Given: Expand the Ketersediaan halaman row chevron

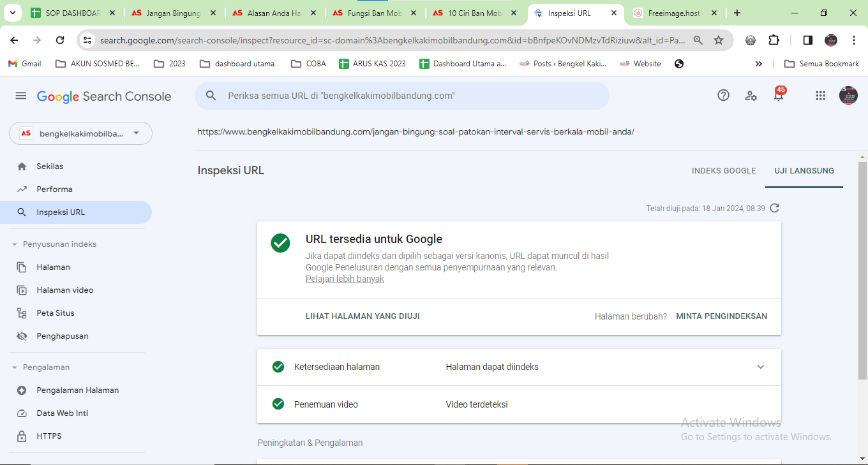Looking at the screenshot, I should click(x=760, y=367).
